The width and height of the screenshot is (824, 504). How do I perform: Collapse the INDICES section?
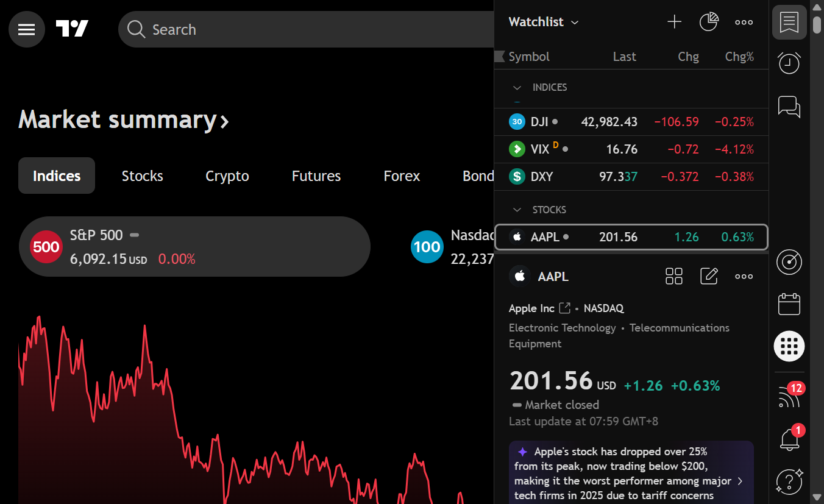coord(517,88)
